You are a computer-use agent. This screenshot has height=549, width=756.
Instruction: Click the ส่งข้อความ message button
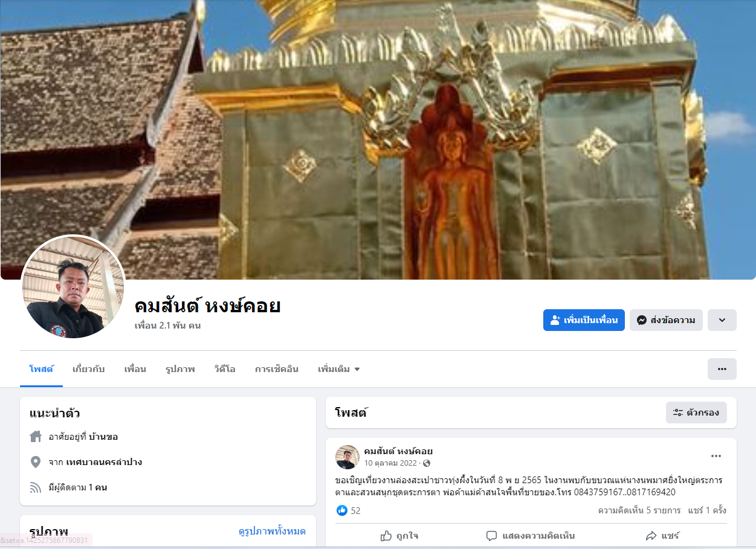[x=666, y=320]
